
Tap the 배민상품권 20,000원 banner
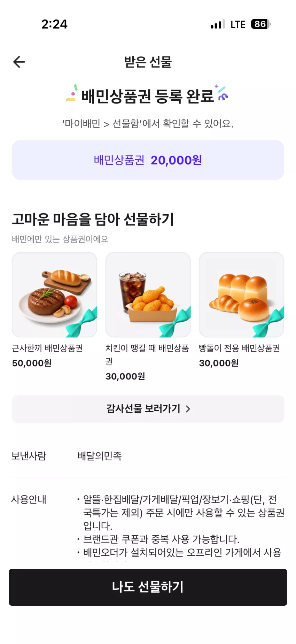coord(148,160)
